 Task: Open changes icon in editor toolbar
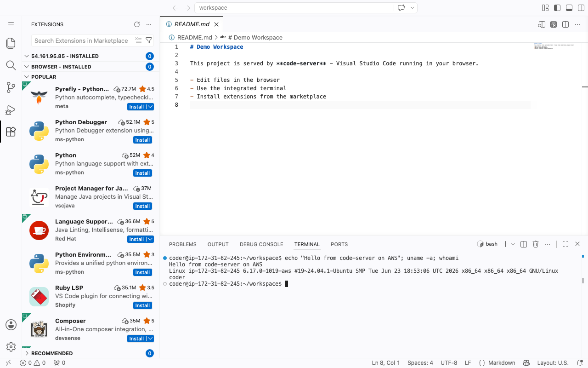coord(542,24)
